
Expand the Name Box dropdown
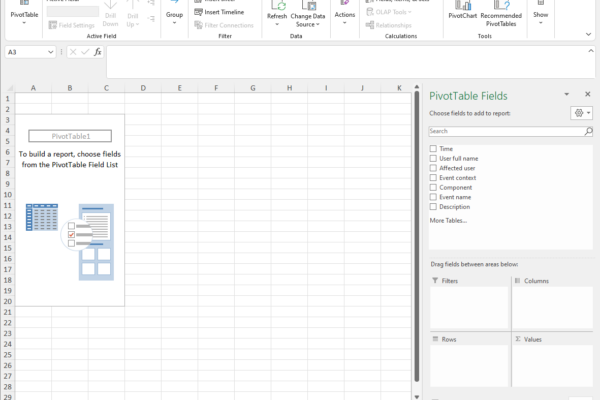click(x=51, y=51)
